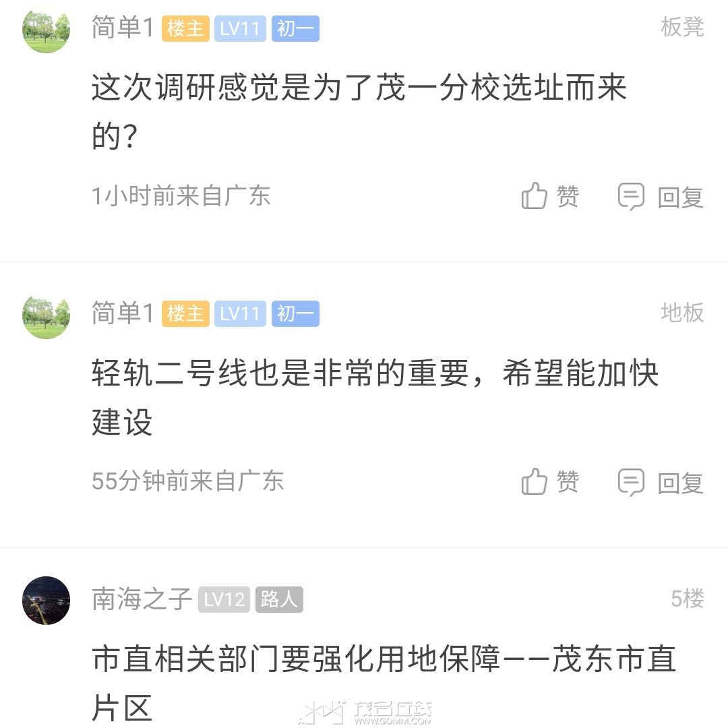
Task: Tap 赞 text on 轻轨二号线 comment
Action: 568,481
